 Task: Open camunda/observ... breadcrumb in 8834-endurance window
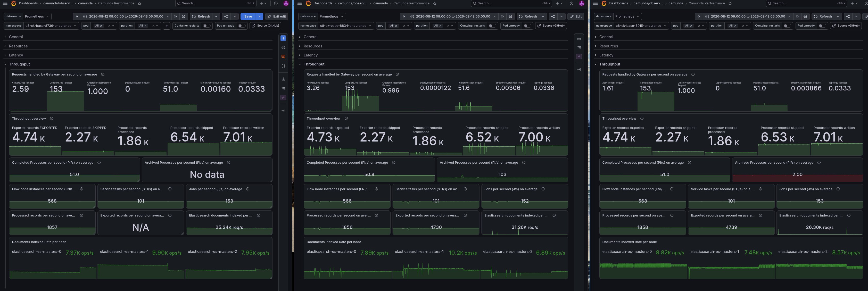pos(352,3)
